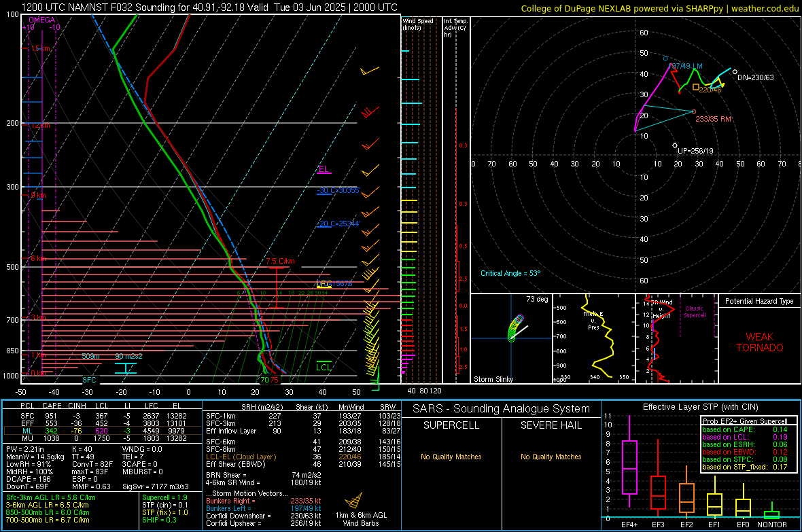
Task: Click the based on LCL probability line
Action: coord(745,437)
